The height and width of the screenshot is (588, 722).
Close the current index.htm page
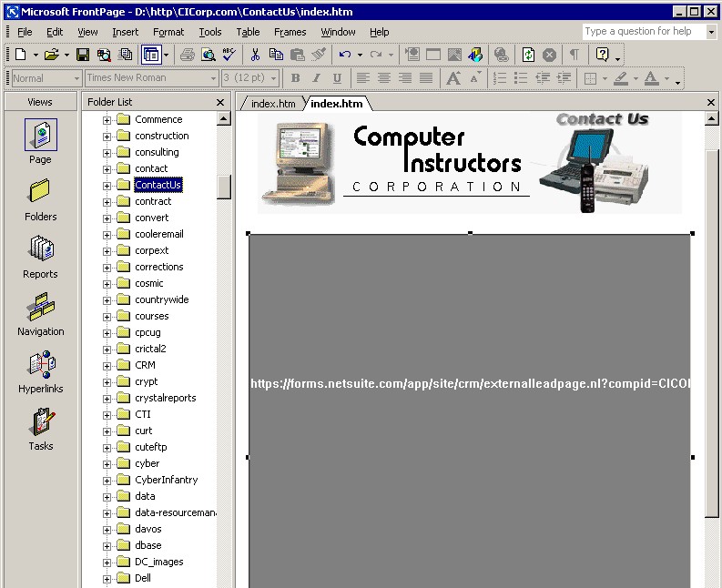(711, 102)
